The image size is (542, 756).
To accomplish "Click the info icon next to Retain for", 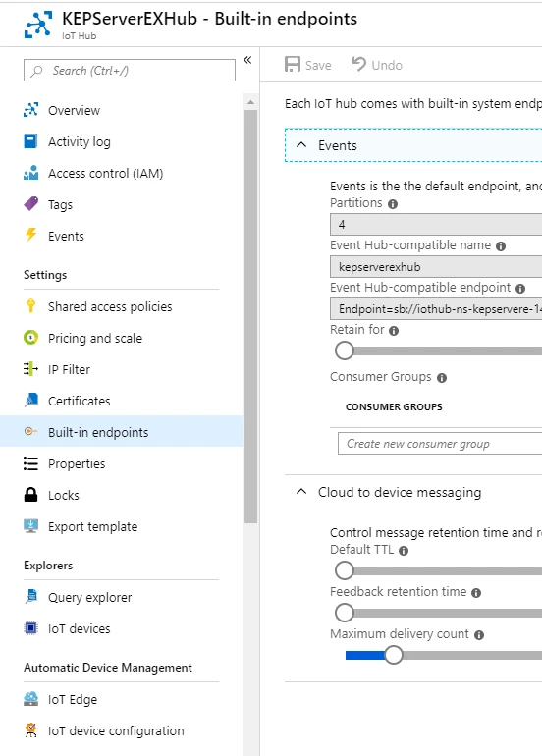I will (394, 331).
